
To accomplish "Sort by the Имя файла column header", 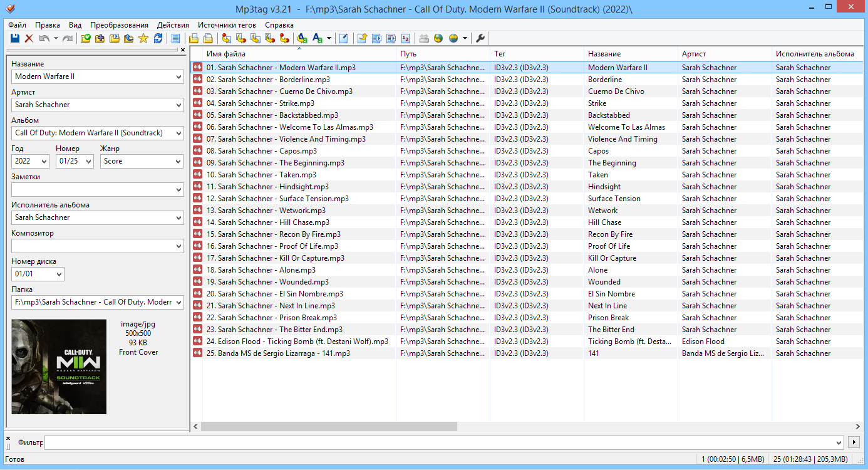I will pos(299,54).
